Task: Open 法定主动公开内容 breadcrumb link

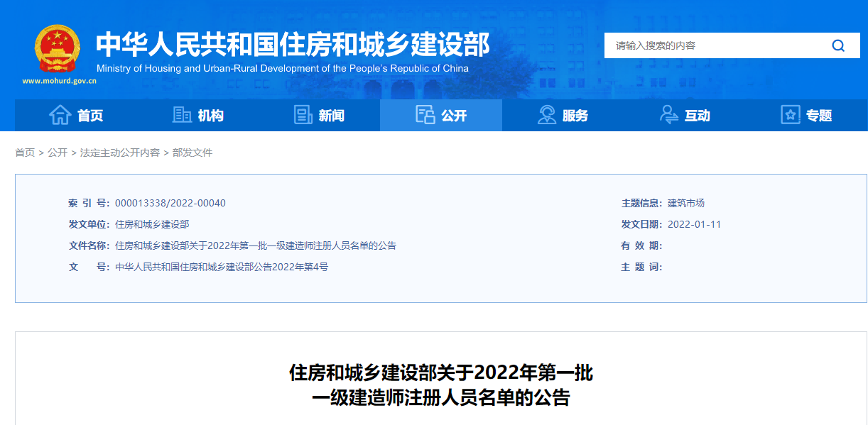Action: [120, 153]
